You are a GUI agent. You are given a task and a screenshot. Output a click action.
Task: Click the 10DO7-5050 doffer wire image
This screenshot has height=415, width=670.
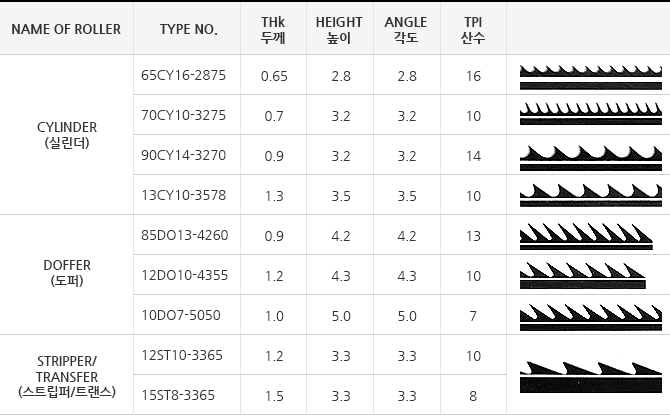[591, 318]
